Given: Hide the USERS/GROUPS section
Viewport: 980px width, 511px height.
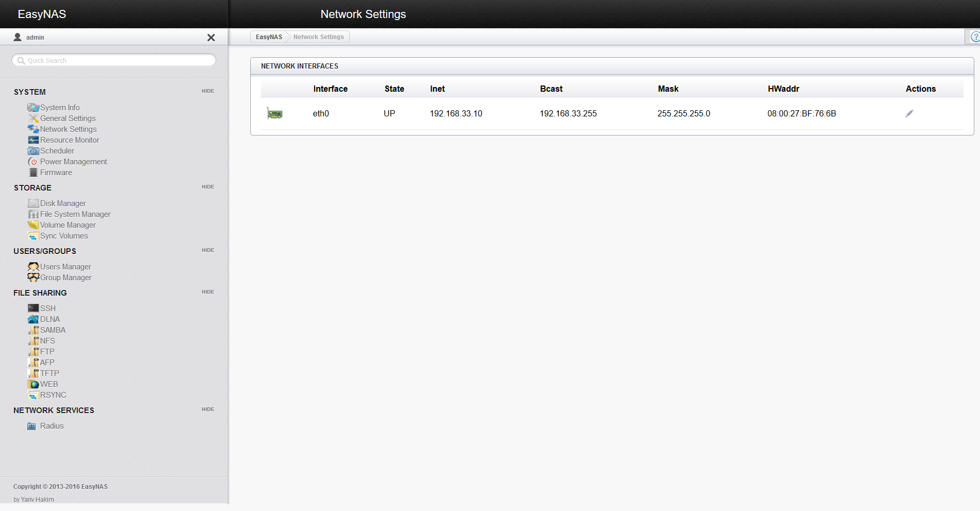Looking at the screenshot, I should [x=208, y=250].
